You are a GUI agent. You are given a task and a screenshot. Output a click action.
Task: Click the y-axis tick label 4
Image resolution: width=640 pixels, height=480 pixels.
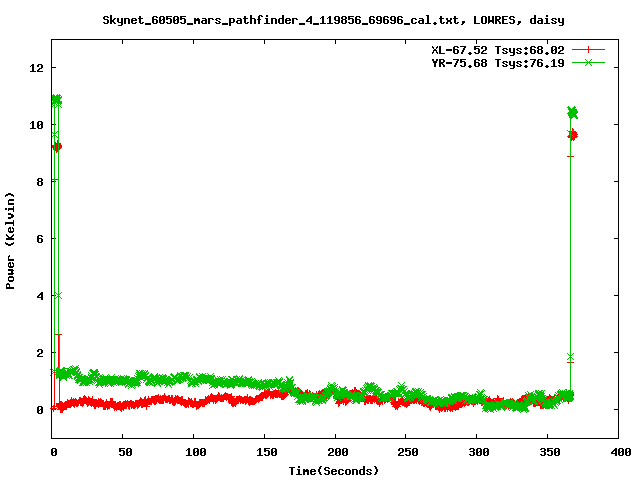pos(40,296)
